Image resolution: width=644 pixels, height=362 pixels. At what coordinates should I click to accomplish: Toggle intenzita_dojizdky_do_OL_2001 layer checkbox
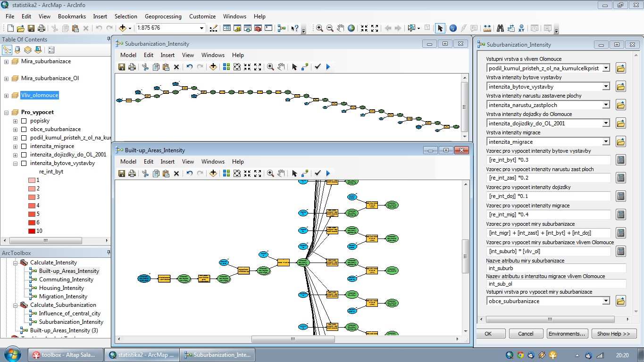[24, 155]
